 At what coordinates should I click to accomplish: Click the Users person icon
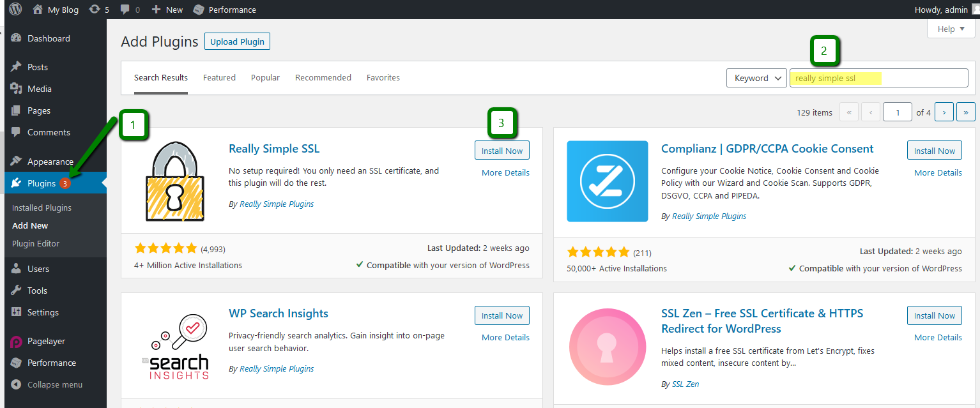16,269
